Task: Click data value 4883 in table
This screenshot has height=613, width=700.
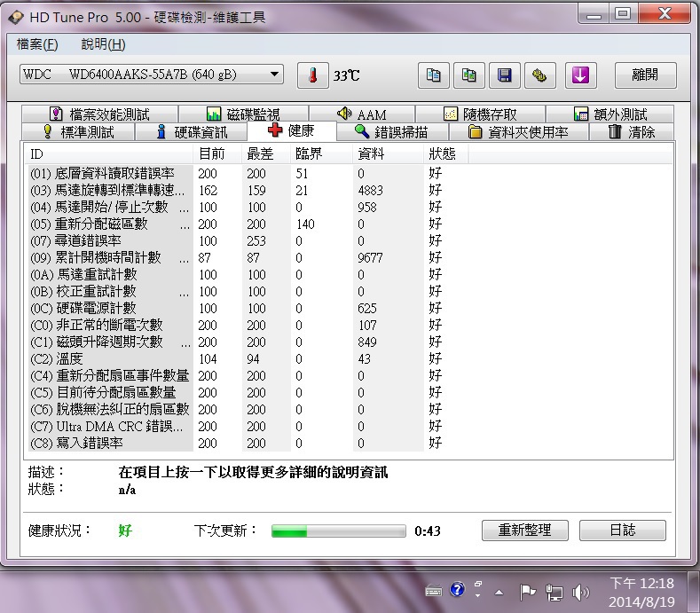Action: [x=370, y=191]
